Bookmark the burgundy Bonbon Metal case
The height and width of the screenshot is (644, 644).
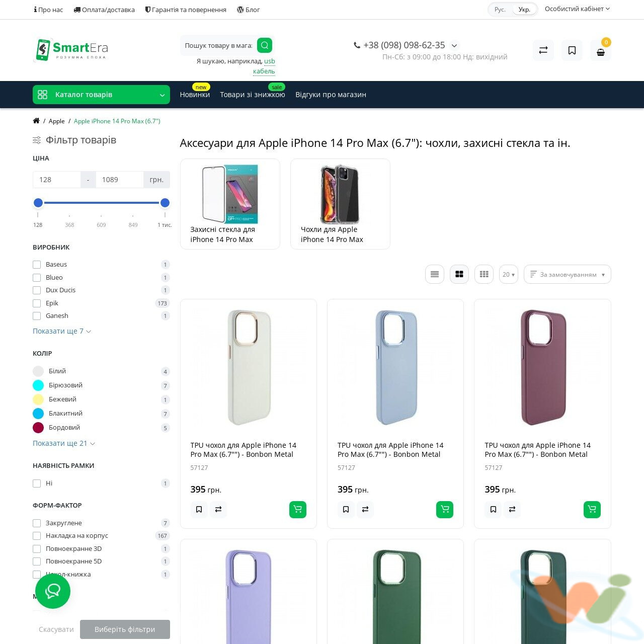click(x=493, y=509)
